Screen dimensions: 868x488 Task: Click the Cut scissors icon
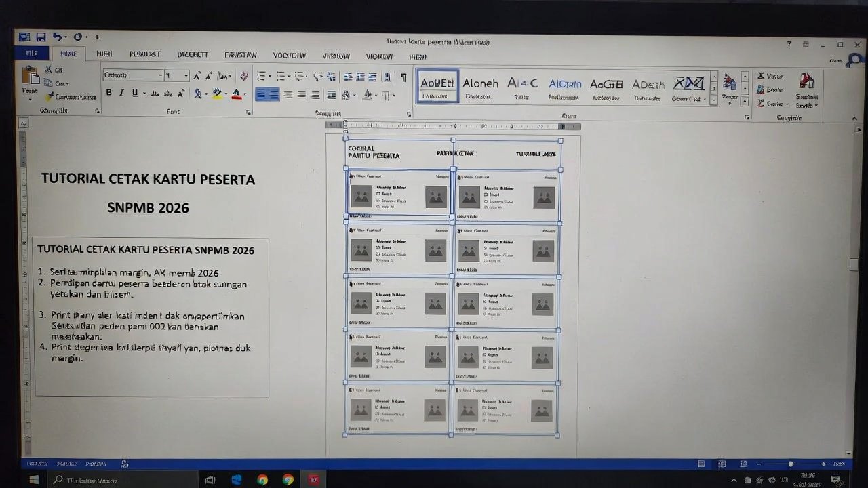coord(49,70)
